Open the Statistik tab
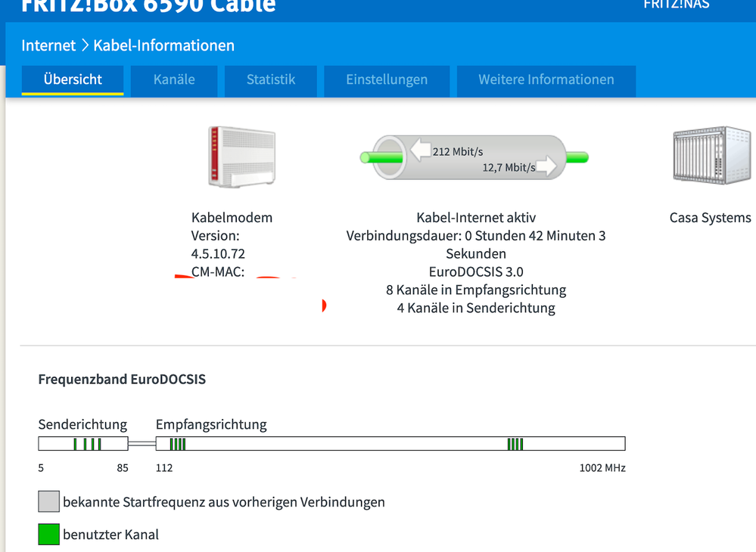Viewport: 756px width, 552px height. 270,80
